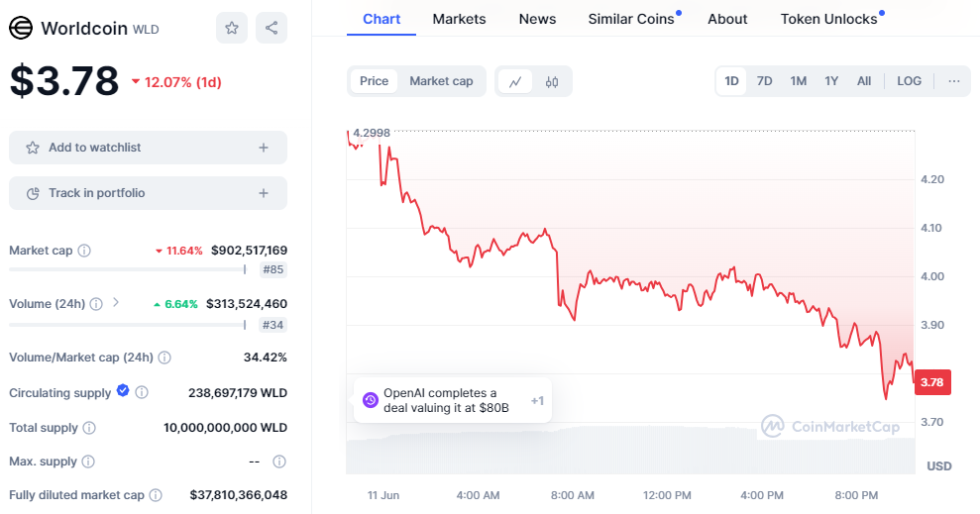This screenshot has height=514, width=980.
Task: Click the star favorite icon beside Worldcoin
Action: 232,28
